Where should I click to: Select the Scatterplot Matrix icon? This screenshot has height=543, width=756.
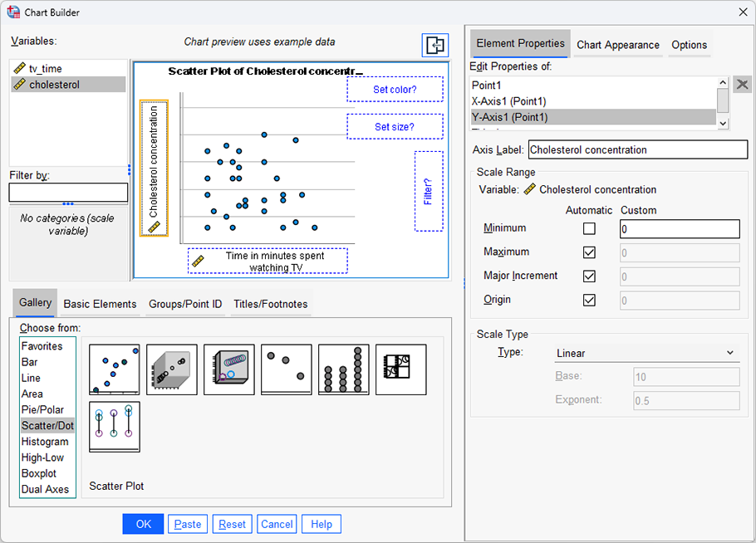pos(400,369)
